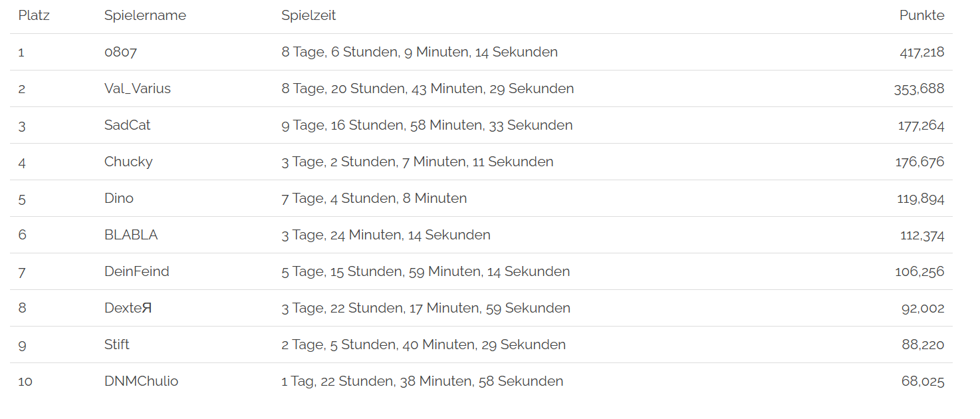
Task: Select player name 0807
Action: click(120, 52)
